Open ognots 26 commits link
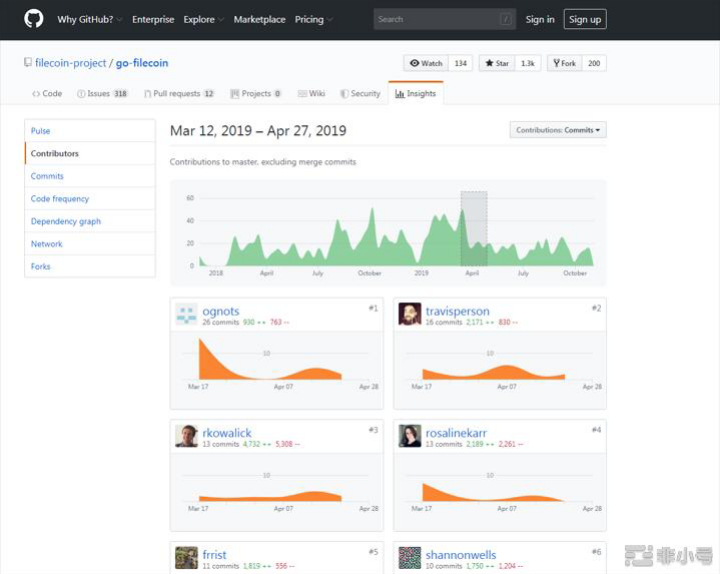This screenshot has width=720, height=574. (x=221, y=322)
